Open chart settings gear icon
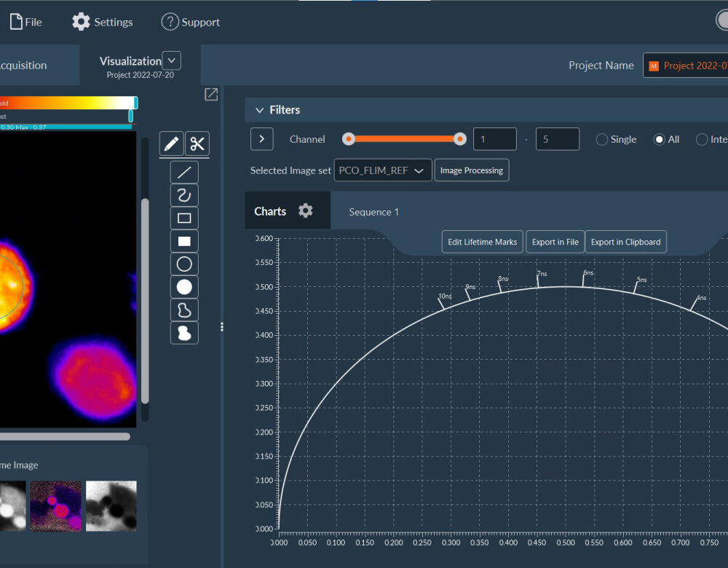Image resolution: width=728 pixels, height=568 pixels. (x=306, y=211)
